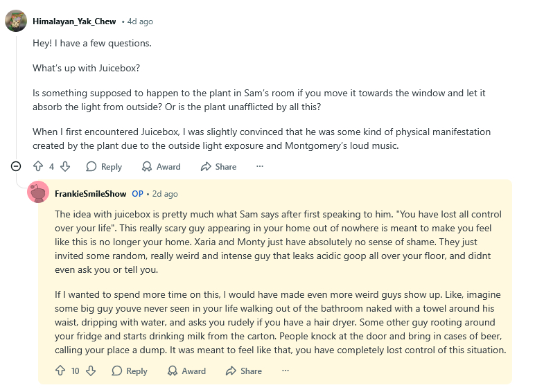This screenshot has width=535, height=392.
Task: Open Himalayan_Yak_Chew's user profile link
Action: point(74,21)
